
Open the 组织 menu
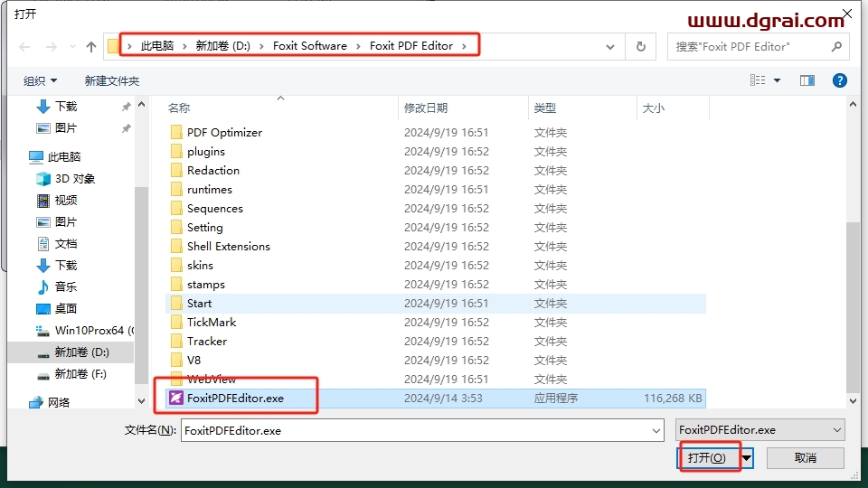[40, 80]
